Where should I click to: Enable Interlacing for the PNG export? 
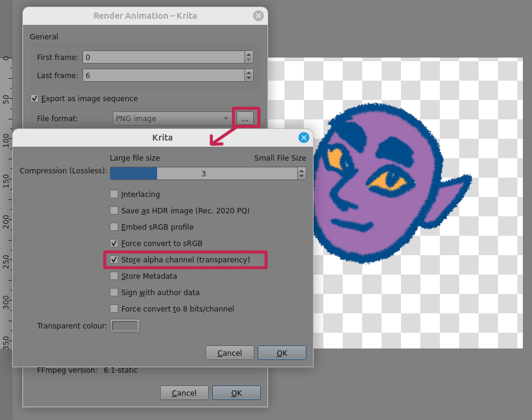(113, 194)
